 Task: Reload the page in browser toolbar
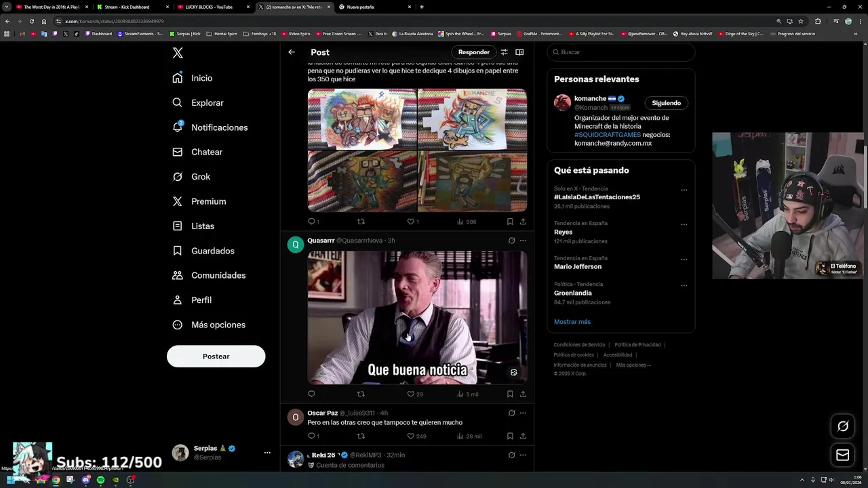[x=31, y=21]
